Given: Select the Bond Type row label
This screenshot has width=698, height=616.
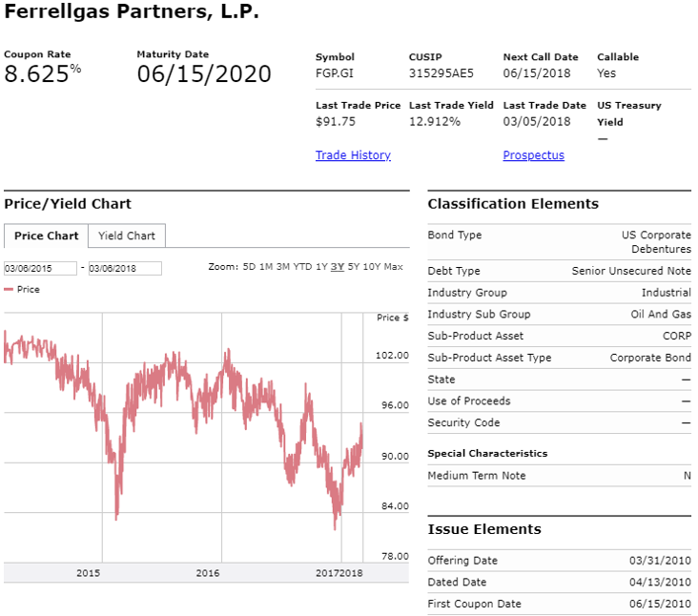Looking at the screenshot, I should (x=455, y=235).
